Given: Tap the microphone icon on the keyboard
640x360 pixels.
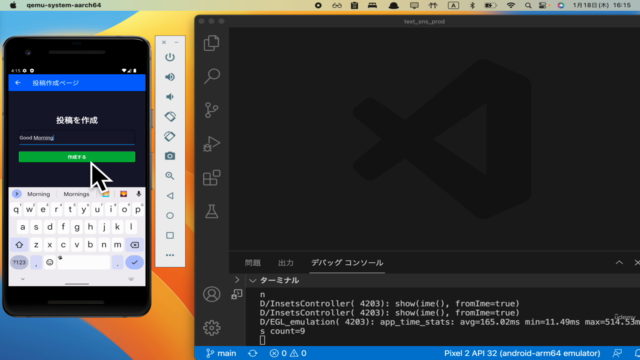Looking at the screenshot, I should point(139,194).
